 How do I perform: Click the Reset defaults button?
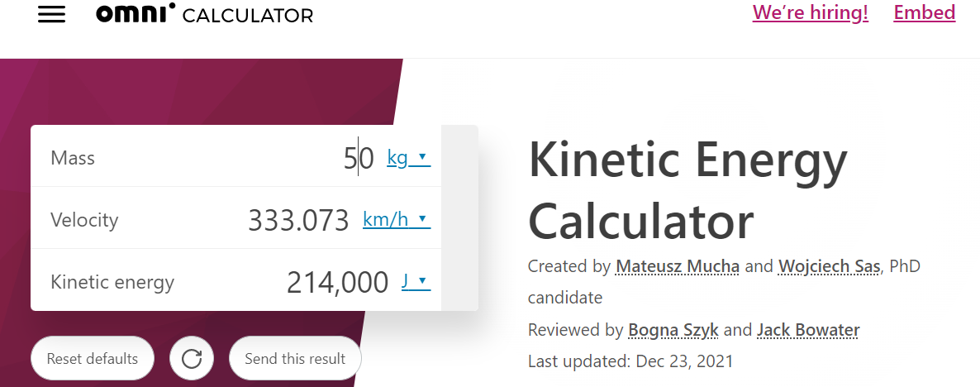(x=92, y=358)
